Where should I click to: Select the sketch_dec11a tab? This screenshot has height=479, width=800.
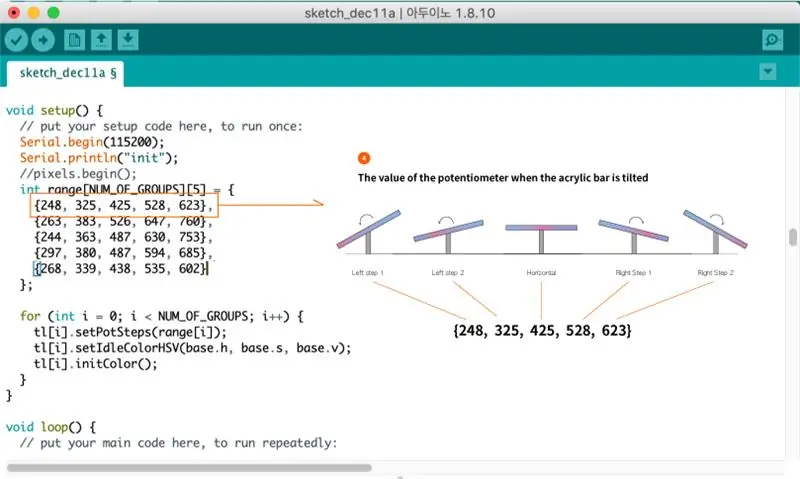(65, 73)
